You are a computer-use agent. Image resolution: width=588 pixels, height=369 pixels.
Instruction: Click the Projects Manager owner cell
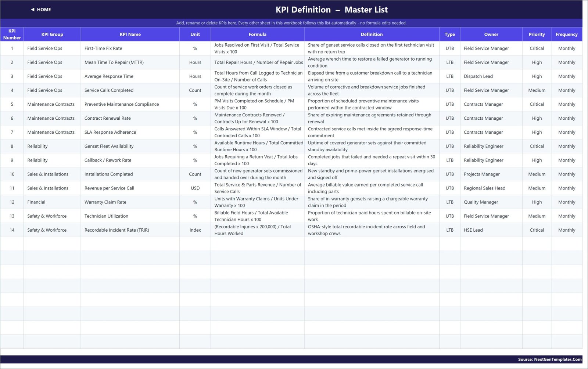(491, 174)
